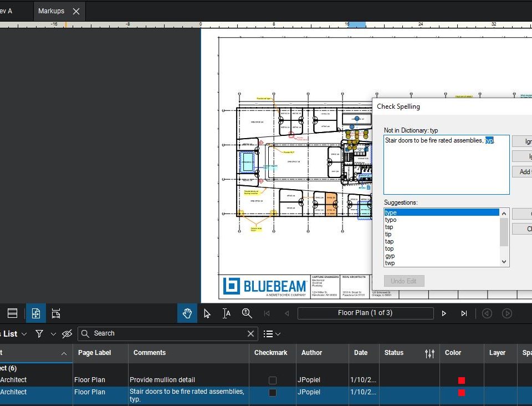Sort by Date column

364,353
